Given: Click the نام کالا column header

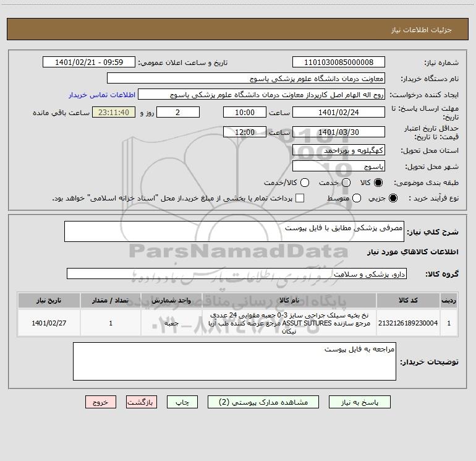Looking at the screenshot, I should tap(289, 300).
